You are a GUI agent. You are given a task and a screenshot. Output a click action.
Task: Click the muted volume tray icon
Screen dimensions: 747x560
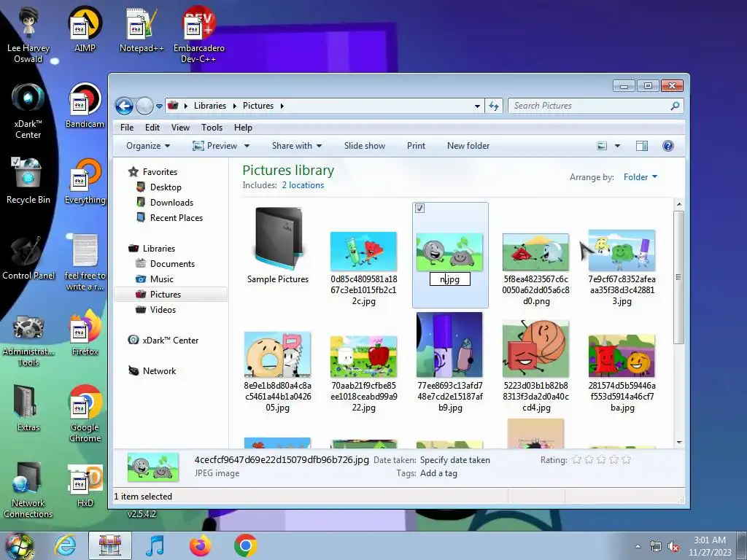coord(673,546)
